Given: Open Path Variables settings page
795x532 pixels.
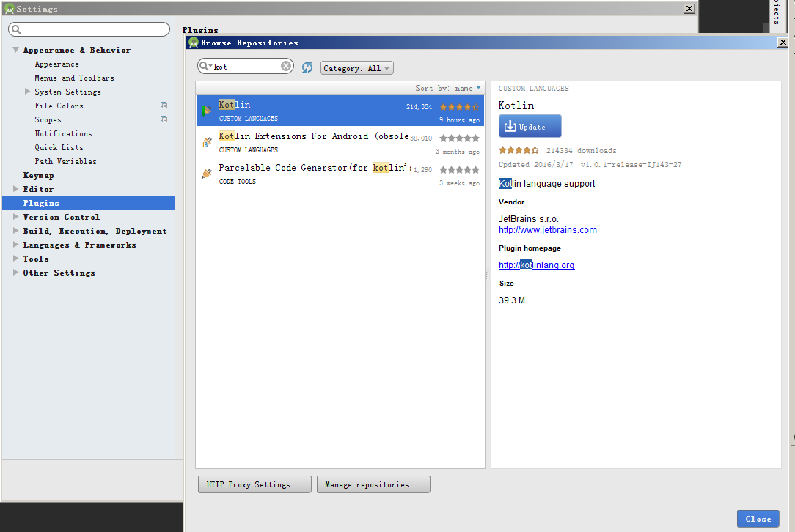Looking at the screenshot, I should pyautogui.click(x=65, y=161).
